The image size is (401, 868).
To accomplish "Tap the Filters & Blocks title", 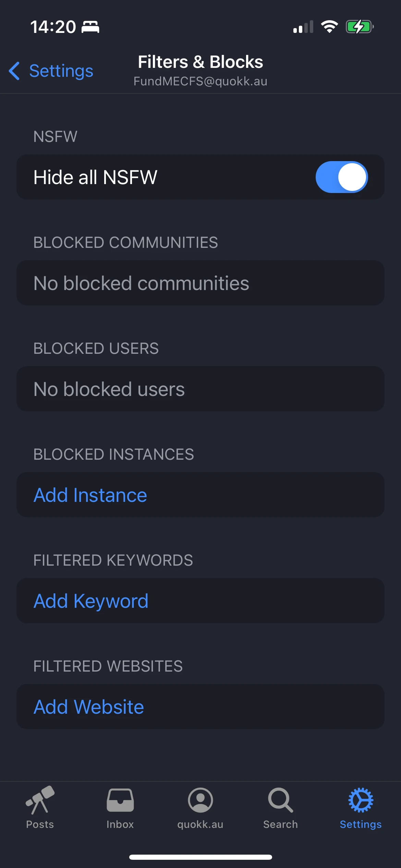I will pyautogui.click(x=200, y=62).
